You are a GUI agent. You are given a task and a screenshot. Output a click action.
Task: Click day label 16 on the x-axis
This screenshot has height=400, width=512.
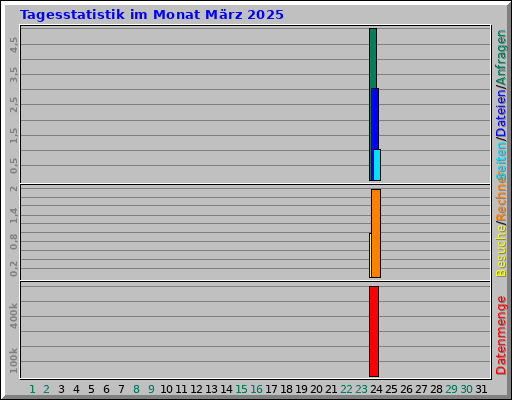256,389
